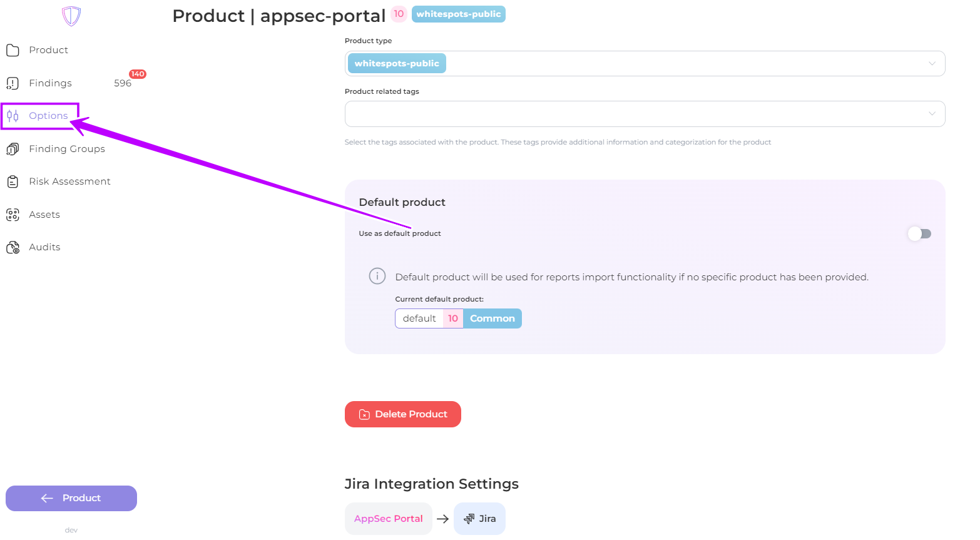Click the purple back to Product button
The height and width of the screenshot is (540, 980).
point(71,498)
